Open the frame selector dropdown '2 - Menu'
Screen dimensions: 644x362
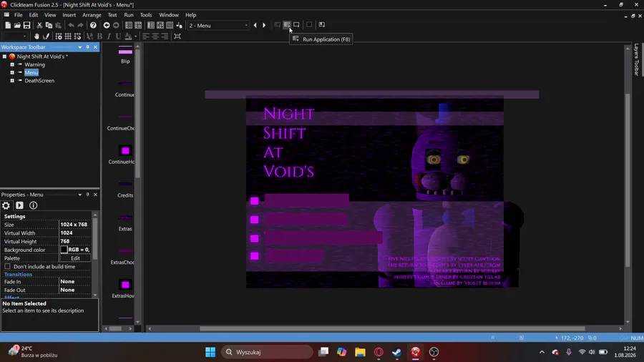tap(218, 26)
